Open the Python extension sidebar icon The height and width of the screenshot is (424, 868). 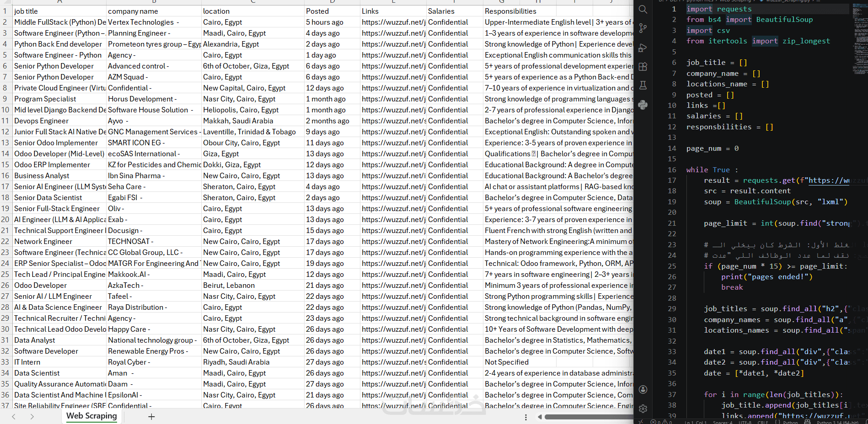[643, 105]
